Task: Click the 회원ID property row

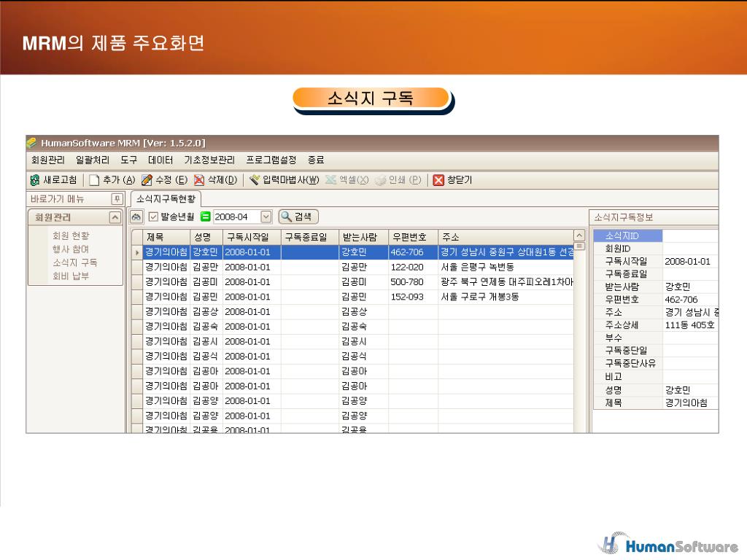Action: tap(656, 249)
